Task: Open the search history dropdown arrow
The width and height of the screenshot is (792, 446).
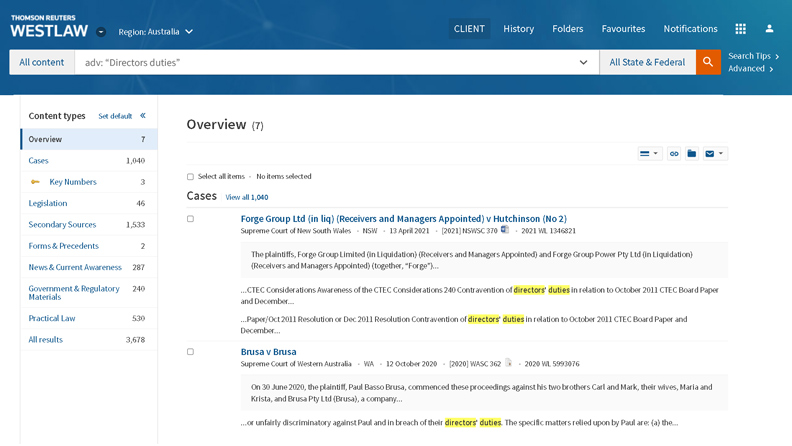Action: (583, 62)
